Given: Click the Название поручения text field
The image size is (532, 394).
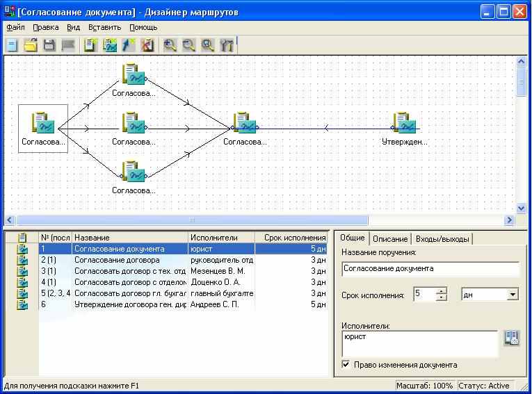Looking at the screenshot, I should coord(430,268).
